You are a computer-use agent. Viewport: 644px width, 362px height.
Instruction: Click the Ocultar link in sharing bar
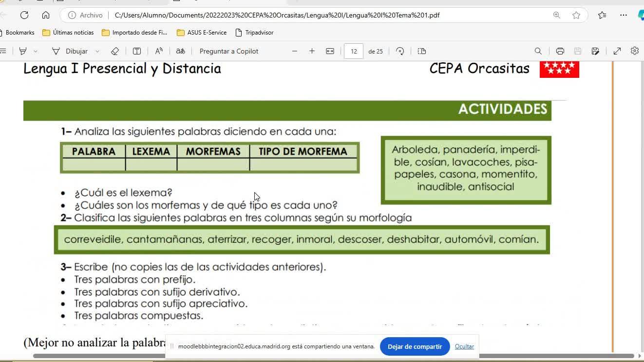(x=464, y=346)
